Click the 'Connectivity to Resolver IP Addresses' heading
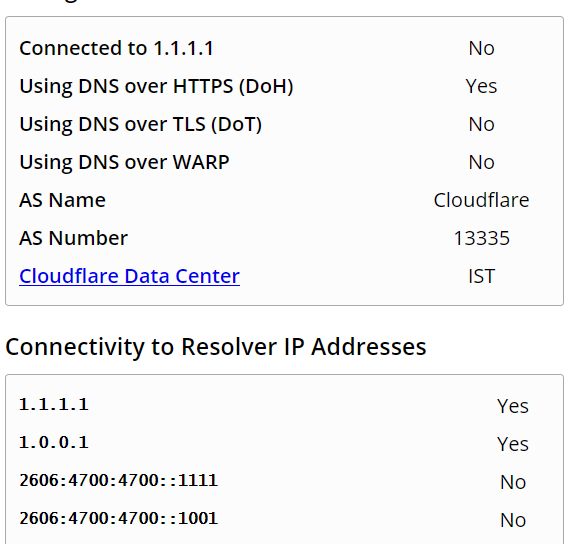 [216, 347]
